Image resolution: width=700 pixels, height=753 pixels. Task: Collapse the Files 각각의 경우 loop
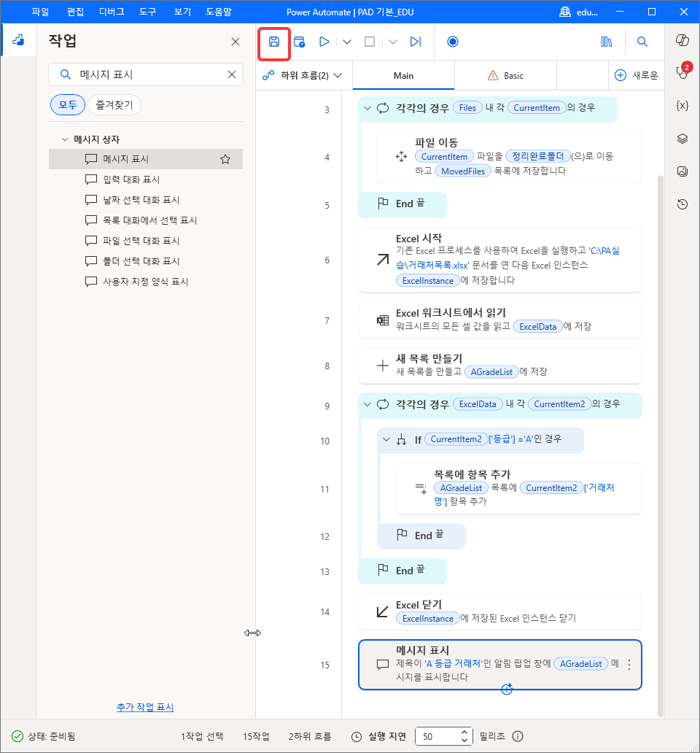(x=367, y=108)
